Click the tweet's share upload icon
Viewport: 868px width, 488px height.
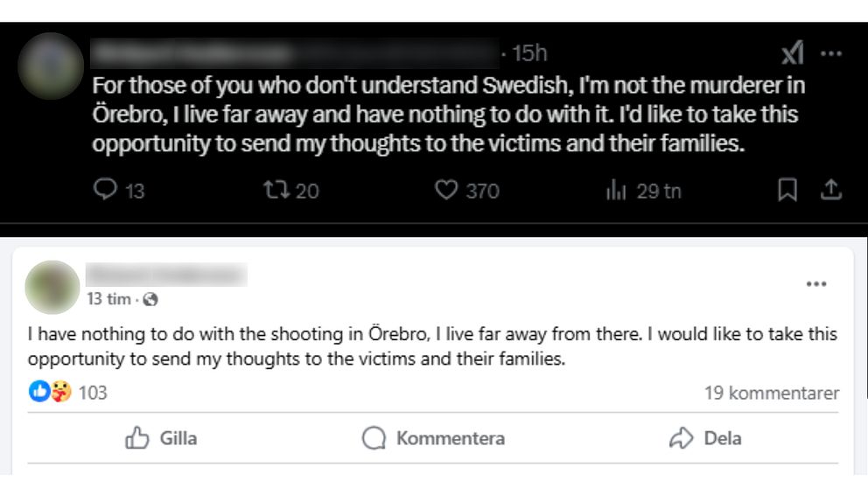click(x=831, y=190)
